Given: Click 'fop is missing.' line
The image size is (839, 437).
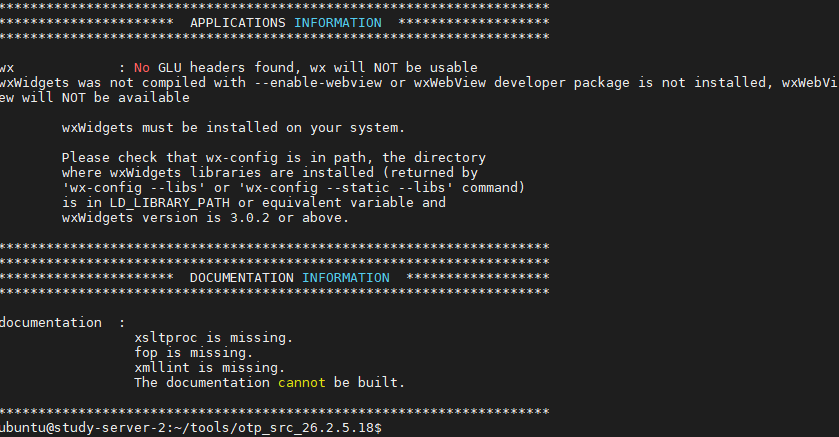Looking at the screenshot, I should click(x=194, y=353).
